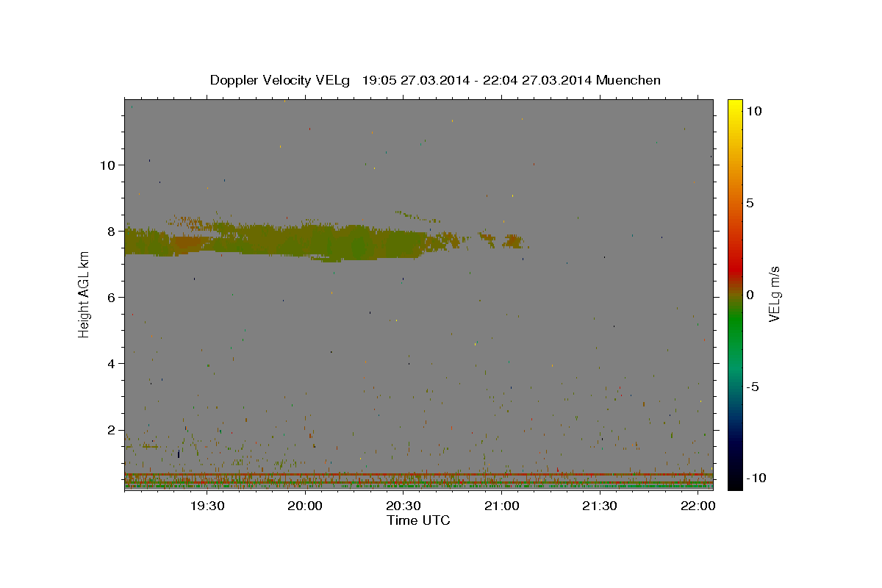This screenshot has height=588, width=882.
Task: Click the 22:00 time tick label
Action: coord(698,506)
